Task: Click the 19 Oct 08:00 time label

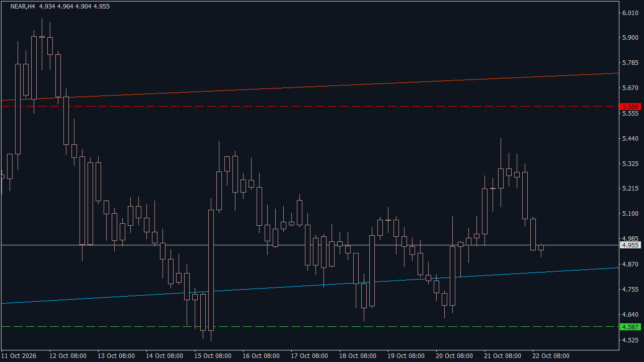Action: [406, 356]
